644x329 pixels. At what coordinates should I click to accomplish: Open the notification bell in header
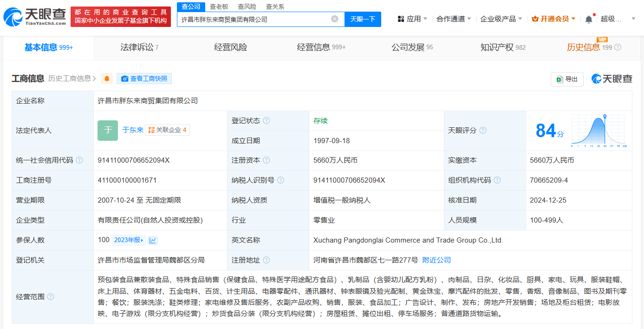(589, 19)
